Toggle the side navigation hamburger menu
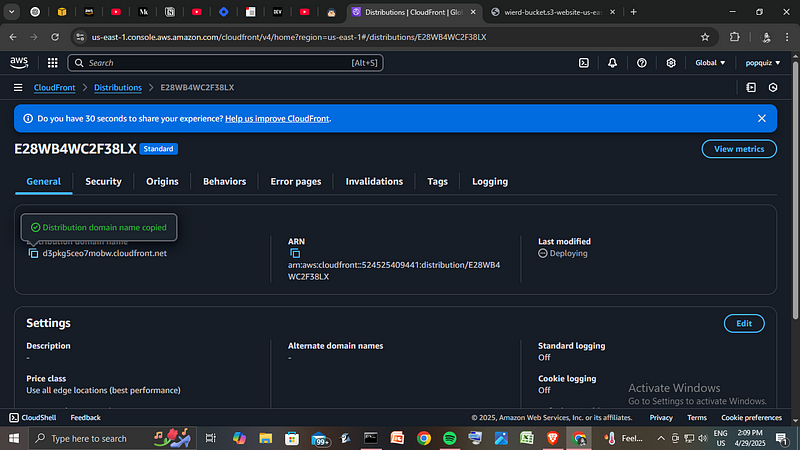 [x=18, y=88]
